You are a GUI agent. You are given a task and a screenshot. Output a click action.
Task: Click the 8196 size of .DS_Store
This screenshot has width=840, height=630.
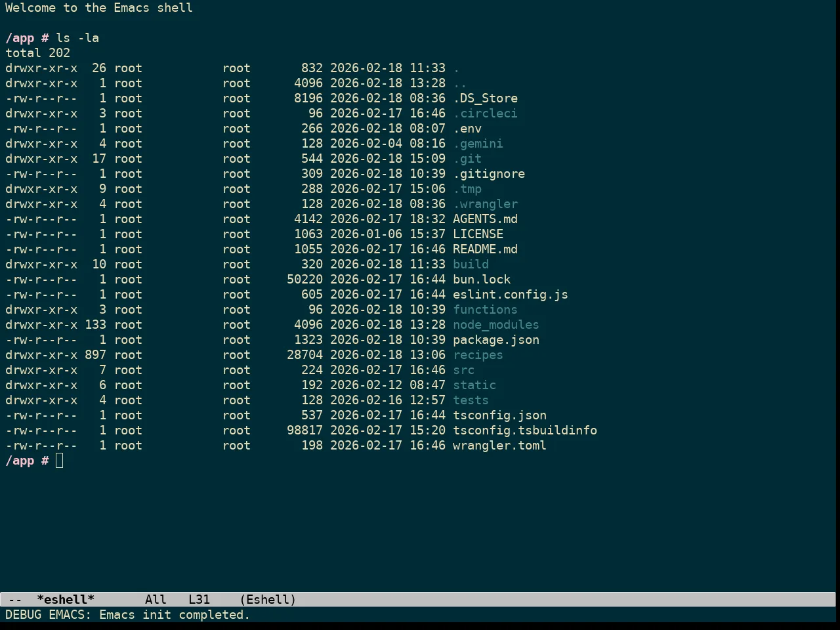point(308,98)
